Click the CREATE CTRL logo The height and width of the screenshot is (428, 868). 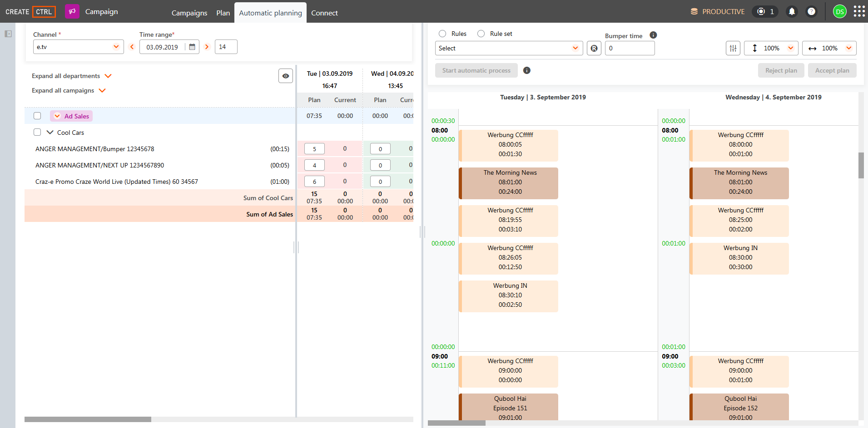pos(30,12)
